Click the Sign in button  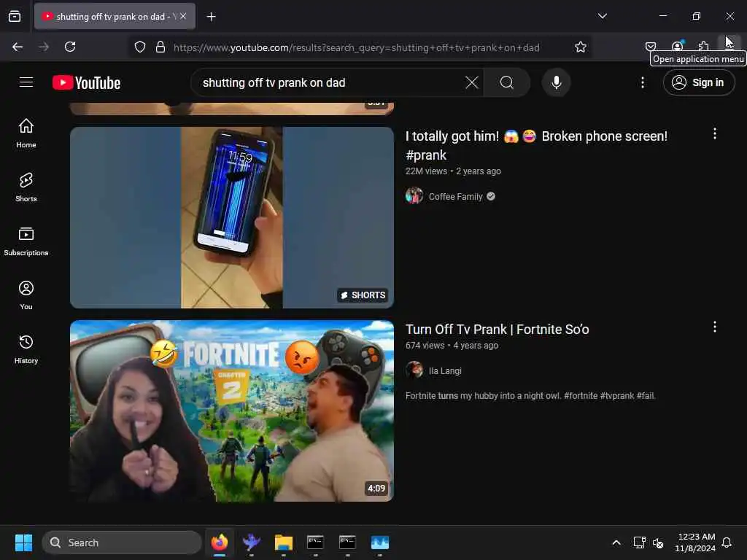(698, 82)
